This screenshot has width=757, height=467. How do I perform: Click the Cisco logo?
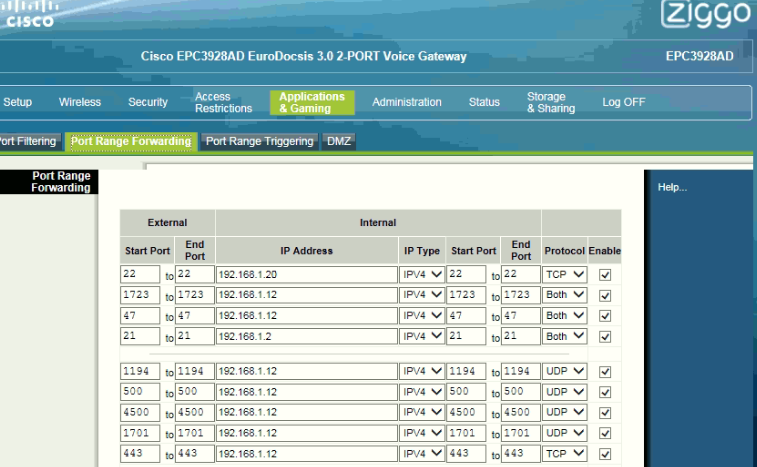click(x=29, y=14)
